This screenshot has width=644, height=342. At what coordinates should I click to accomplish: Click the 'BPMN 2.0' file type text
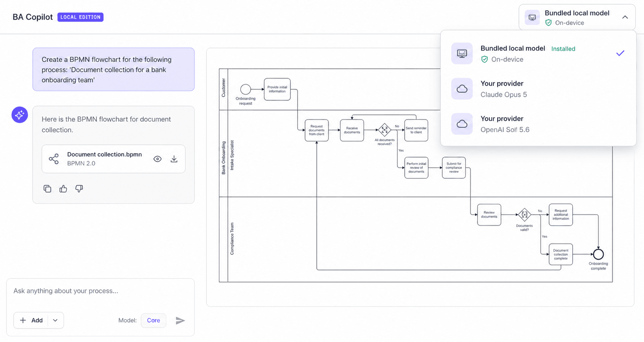tap(81, 163)
